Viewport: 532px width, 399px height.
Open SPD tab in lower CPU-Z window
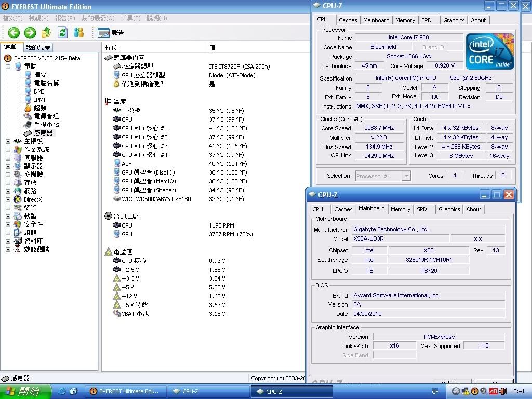pyautogui.click(x=422, y=209)
